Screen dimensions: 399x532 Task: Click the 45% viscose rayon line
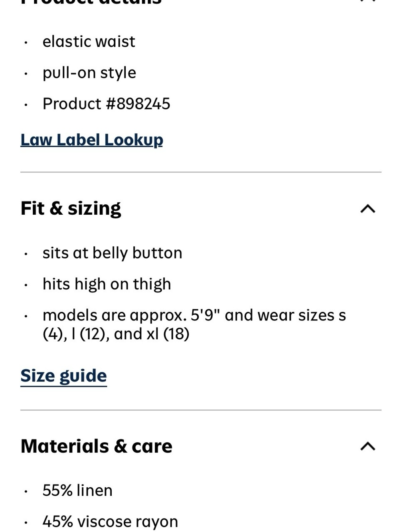coord(110,522)
